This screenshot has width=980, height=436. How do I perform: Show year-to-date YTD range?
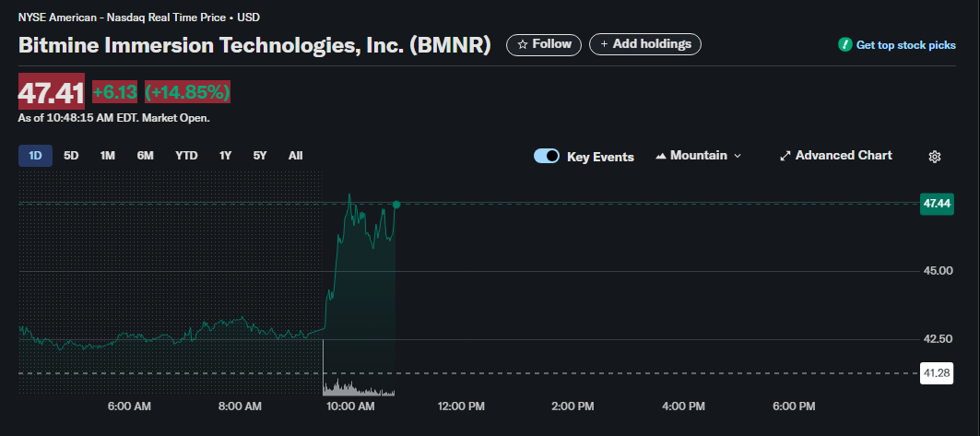tap(186, 156)
